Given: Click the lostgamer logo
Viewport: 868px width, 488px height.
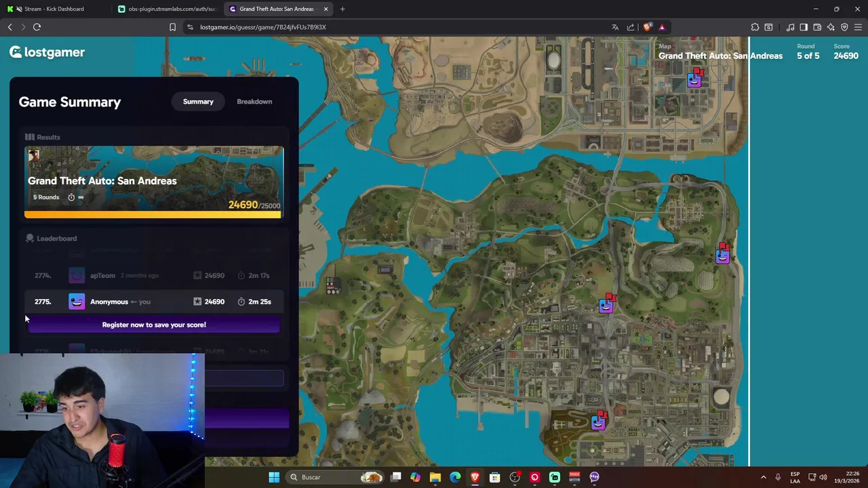Looking at the screenshot, I should 47,52.
